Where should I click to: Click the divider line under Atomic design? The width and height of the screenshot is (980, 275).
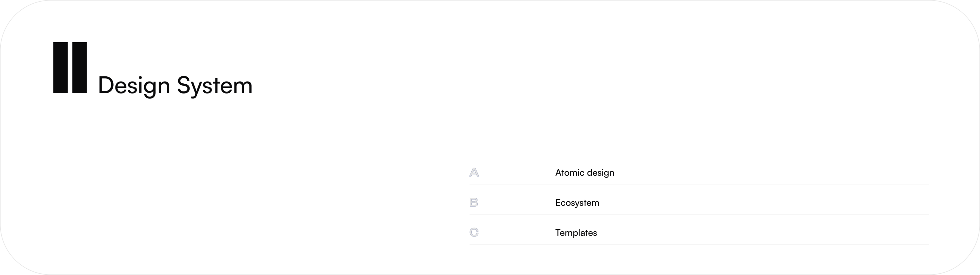(x=699, y=184)
